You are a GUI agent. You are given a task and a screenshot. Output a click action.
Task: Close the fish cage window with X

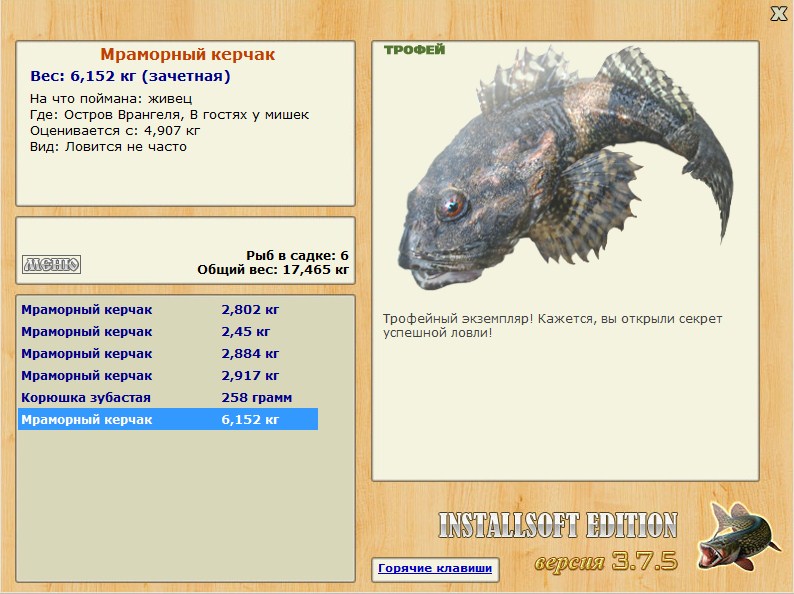coord(778,13)
